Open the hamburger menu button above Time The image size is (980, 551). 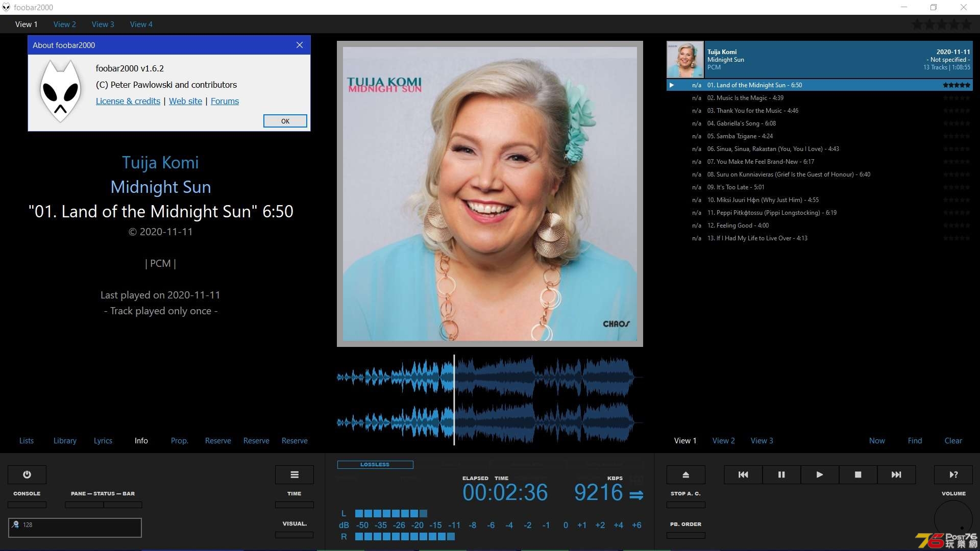pos(295,474)
